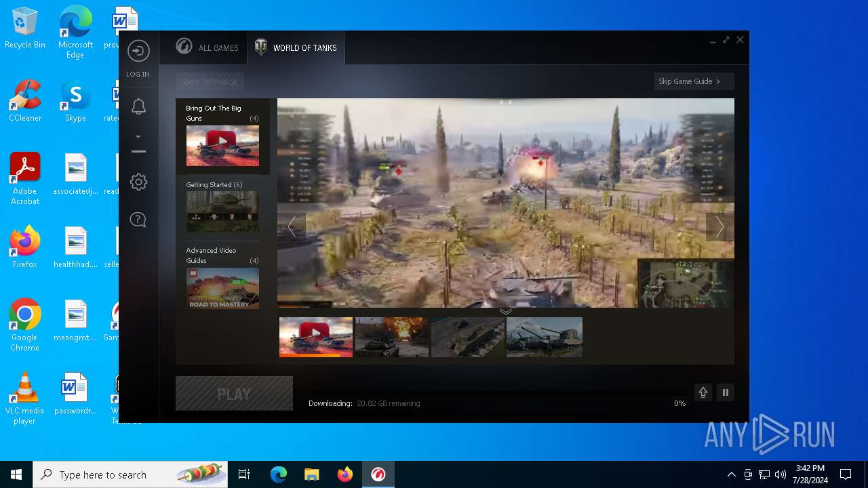Open Recycle Bin on the desktop
The image size is (868, 488).
[25, 28]
